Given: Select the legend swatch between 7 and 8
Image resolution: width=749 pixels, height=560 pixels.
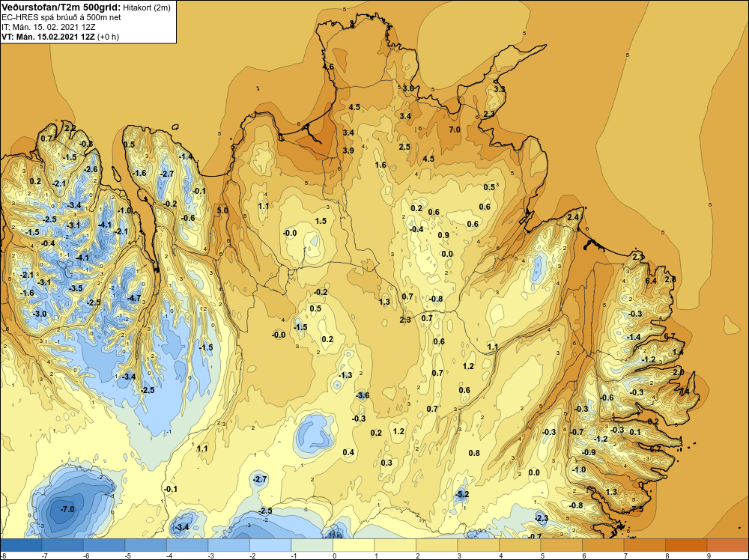Looking at the screenshot, I should (644, 545).
